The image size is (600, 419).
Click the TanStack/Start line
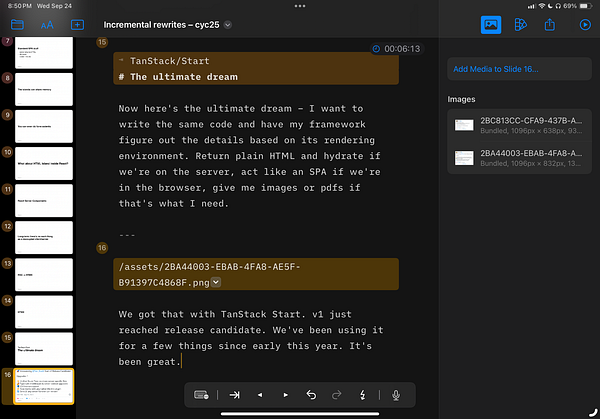pyautogui.click(x=170, y=61)
